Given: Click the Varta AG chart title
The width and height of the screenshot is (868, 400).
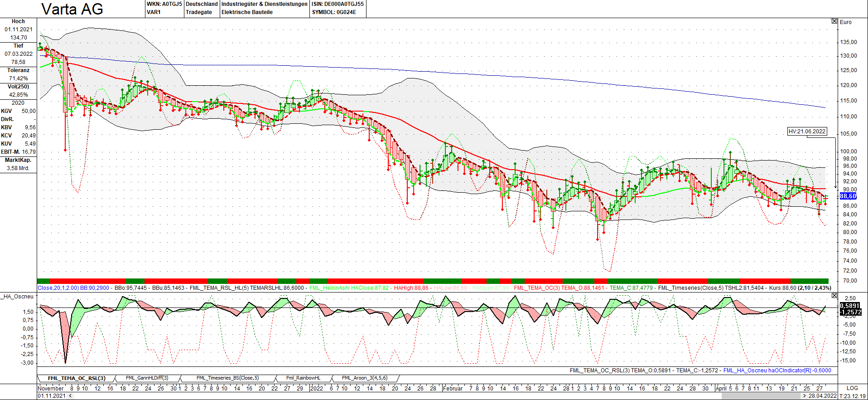Looking at the screenshot, I should click(72, 9).
